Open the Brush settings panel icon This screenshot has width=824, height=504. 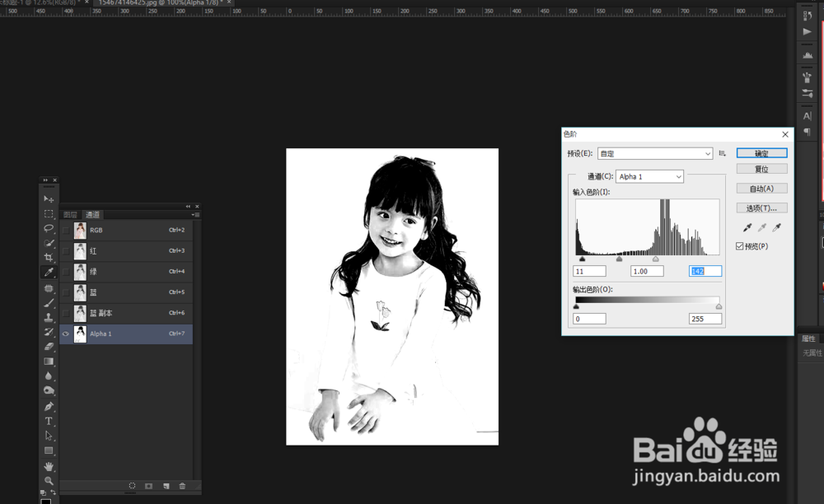[x=808, y=93]
